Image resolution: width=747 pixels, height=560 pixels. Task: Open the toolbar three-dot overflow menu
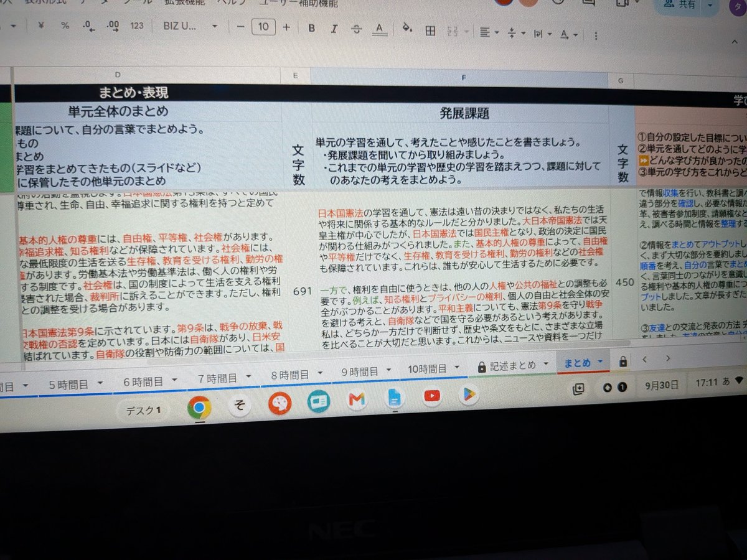(597, 35)
